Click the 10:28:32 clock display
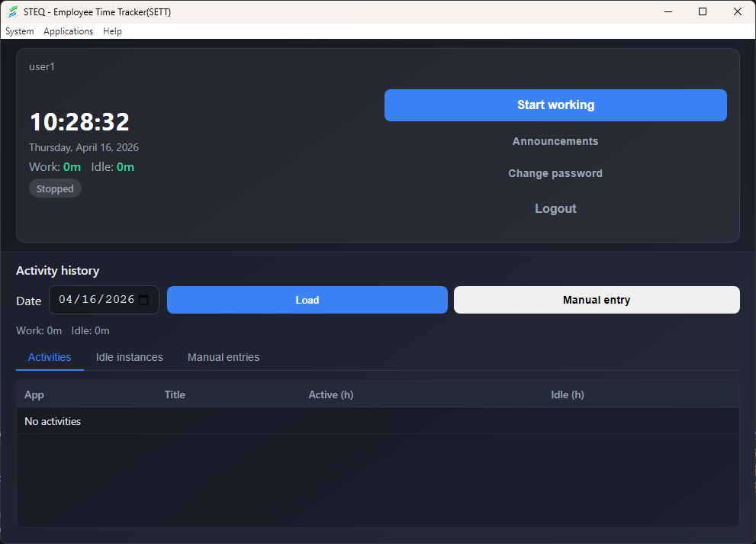Viewport: 756px width, 544px height. tap(79, 121)
